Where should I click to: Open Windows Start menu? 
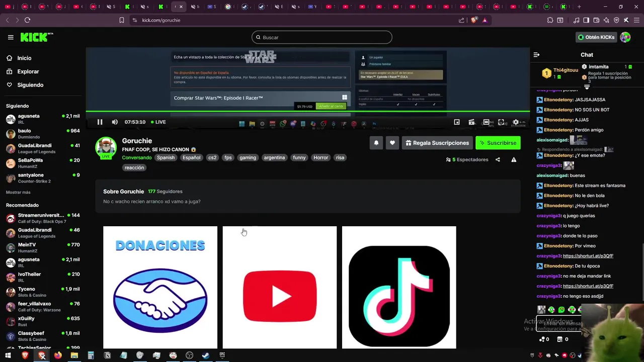pyautogui.click(x=8, y=355)
